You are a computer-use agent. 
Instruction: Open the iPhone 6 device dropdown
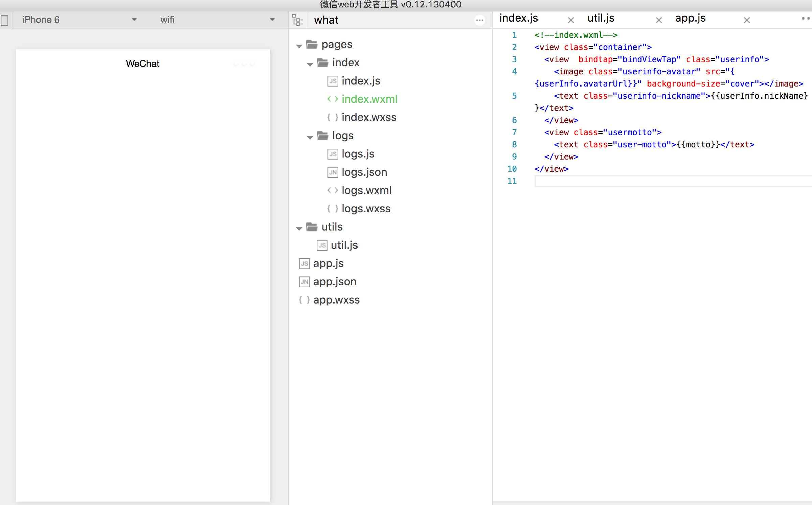[134, 20]
